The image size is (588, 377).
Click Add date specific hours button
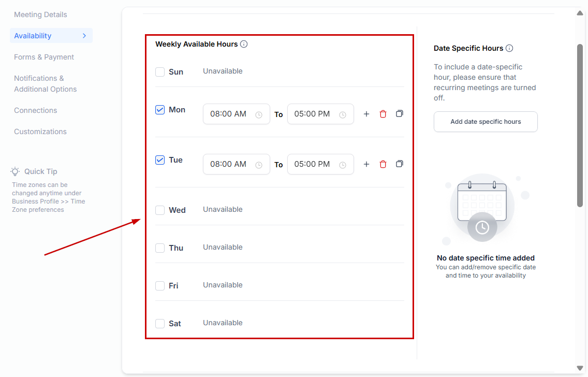click(x=486, y=122)
